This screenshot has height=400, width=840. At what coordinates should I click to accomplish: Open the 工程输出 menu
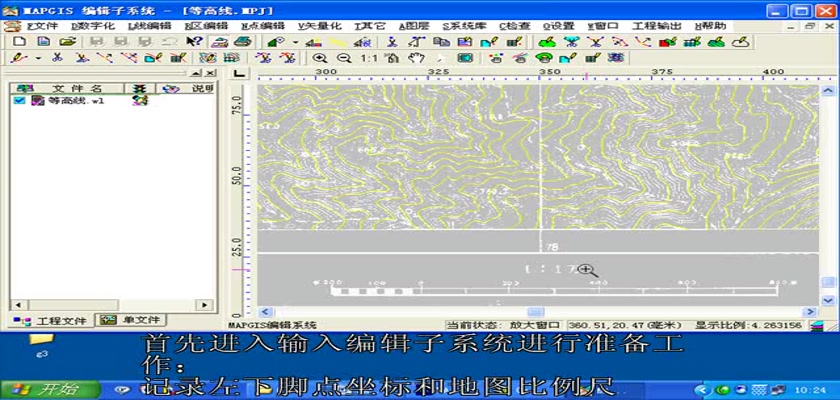click(657, 26)
